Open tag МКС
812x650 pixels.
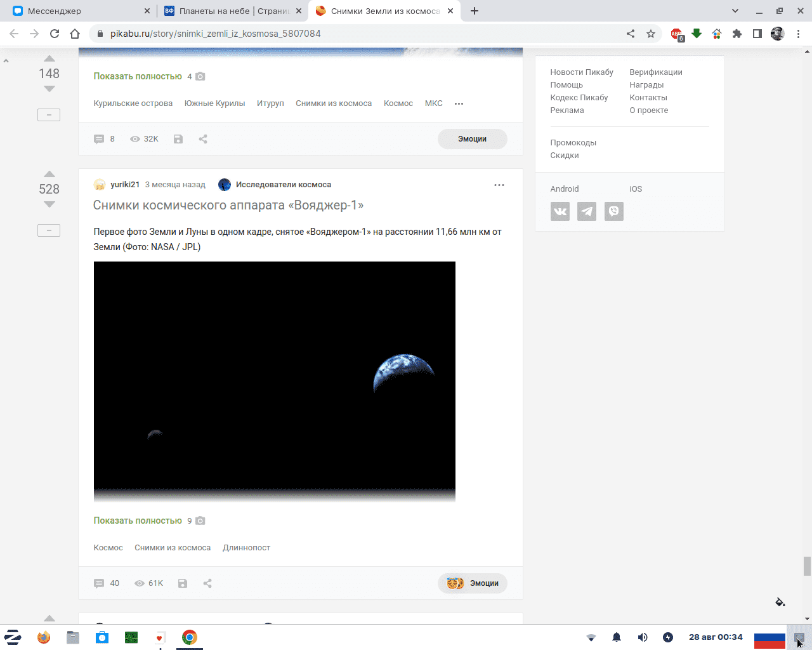click(x=434, y=103)
